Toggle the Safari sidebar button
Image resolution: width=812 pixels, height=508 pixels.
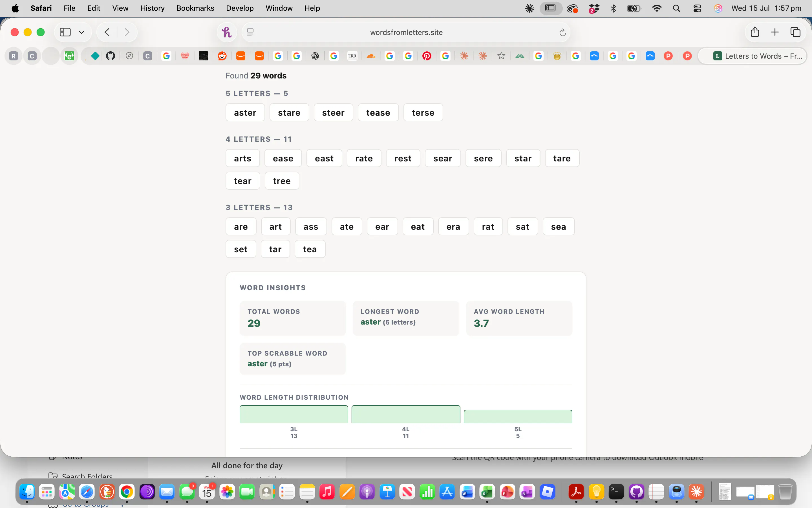point(65,32)
